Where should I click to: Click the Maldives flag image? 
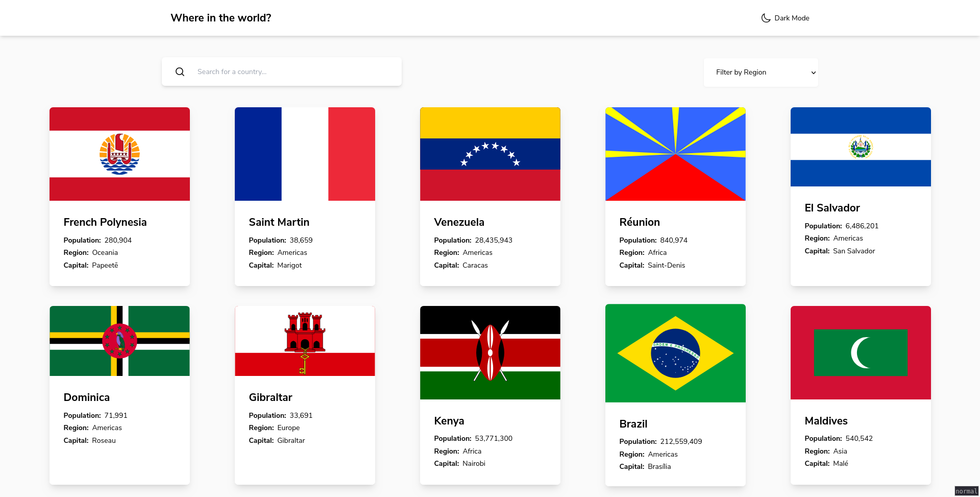(861, 352)
